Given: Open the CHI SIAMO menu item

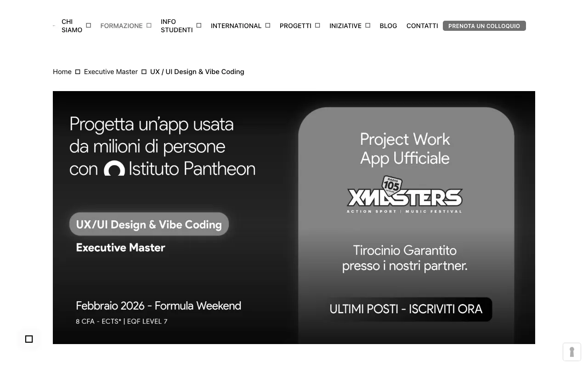Looking at the screenshot, I should (x=72, y=26).
